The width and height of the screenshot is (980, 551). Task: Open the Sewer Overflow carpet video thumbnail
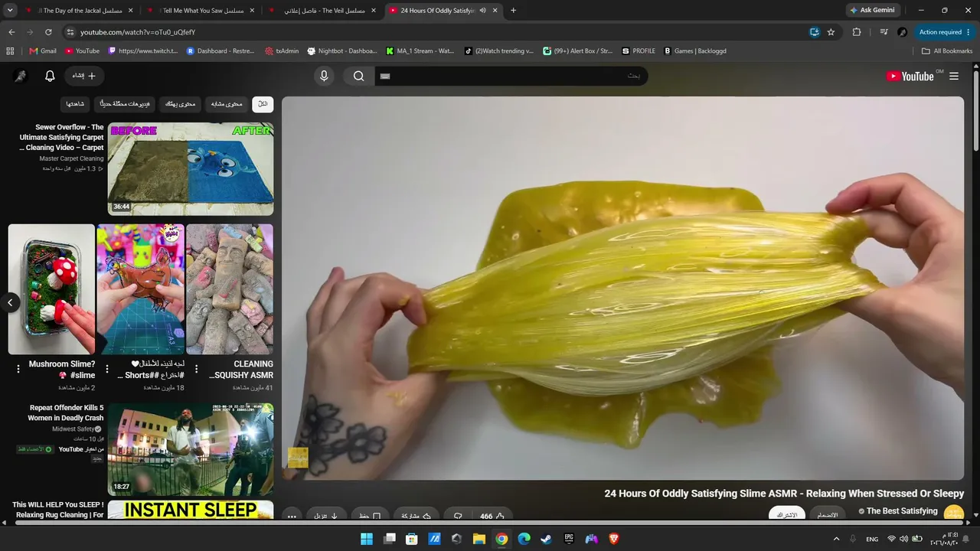coord(191,169)
